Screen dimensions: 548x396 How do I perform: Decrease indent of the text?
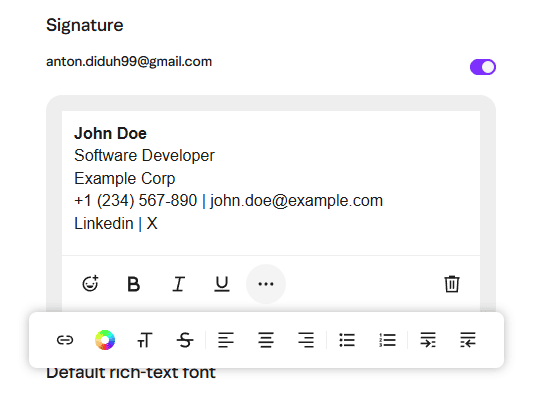pyautogui.click(x=468, y=340)
